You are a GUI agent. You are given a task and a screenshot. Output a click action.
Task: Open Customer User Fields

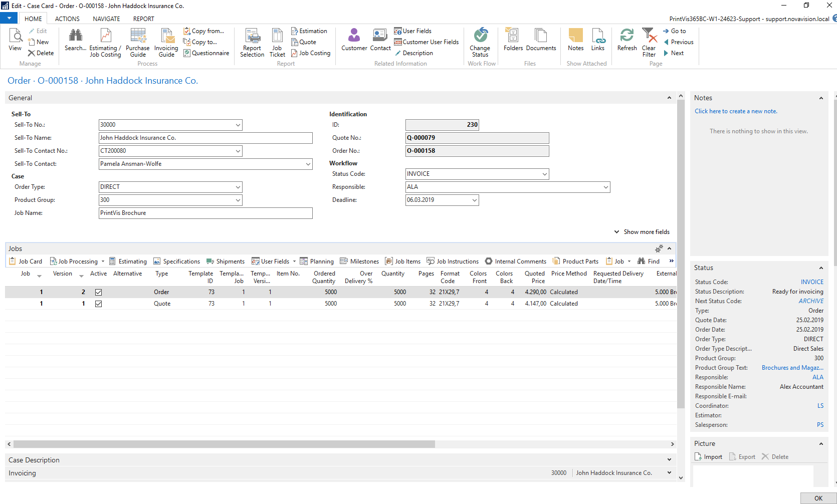tap(427, 42)
